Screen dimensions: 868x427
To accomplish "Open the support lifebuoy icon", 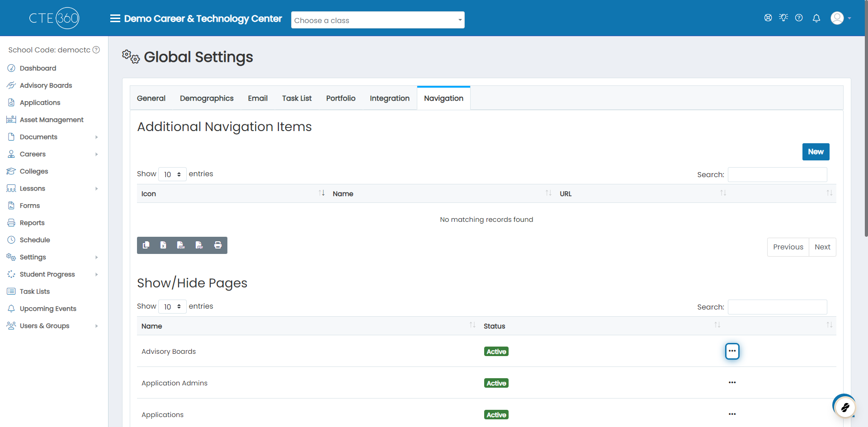I will (x=768, y=18).
